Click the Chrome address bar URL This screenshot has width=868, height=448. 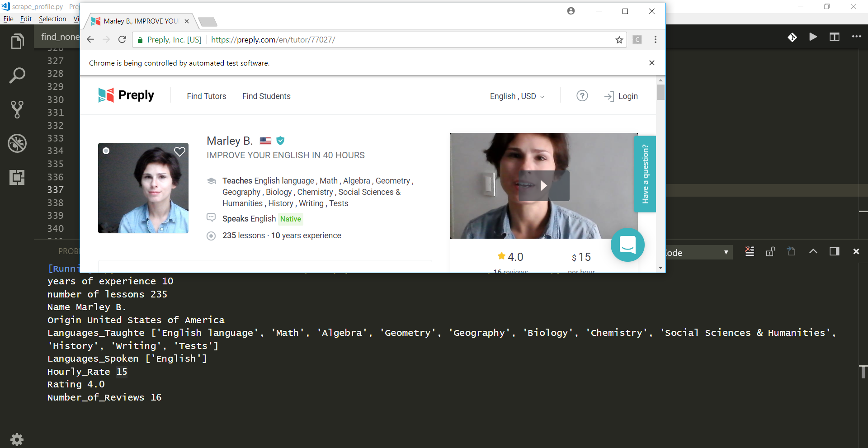click(273, 40)
